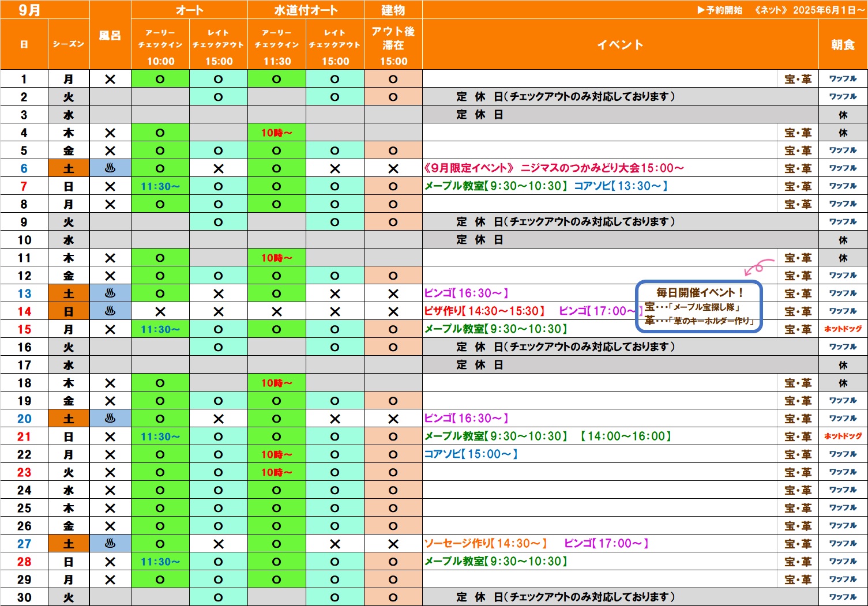Click 定休日(チェックアウトのみ対応) on the 30th
The image size is (868, 606).
click(565, 597)
